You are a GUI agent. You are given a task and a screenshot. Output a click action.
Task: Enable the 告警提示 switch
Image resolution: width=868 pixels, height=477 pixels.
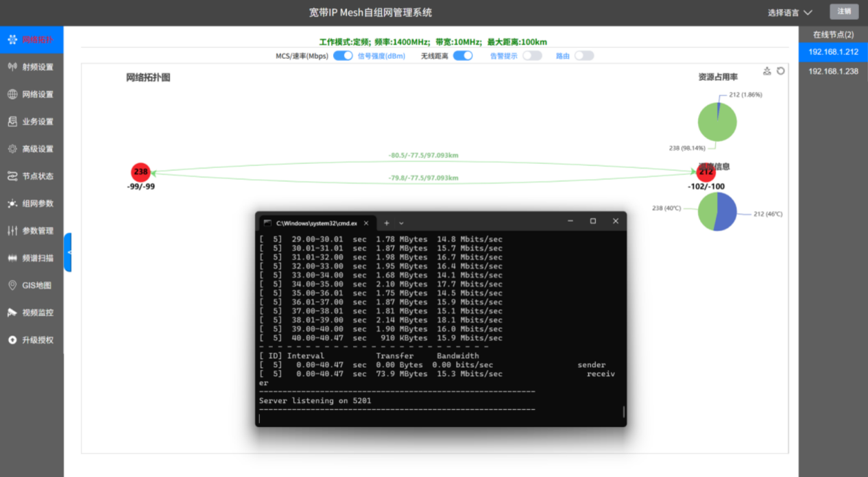click(x=532, y=56)
